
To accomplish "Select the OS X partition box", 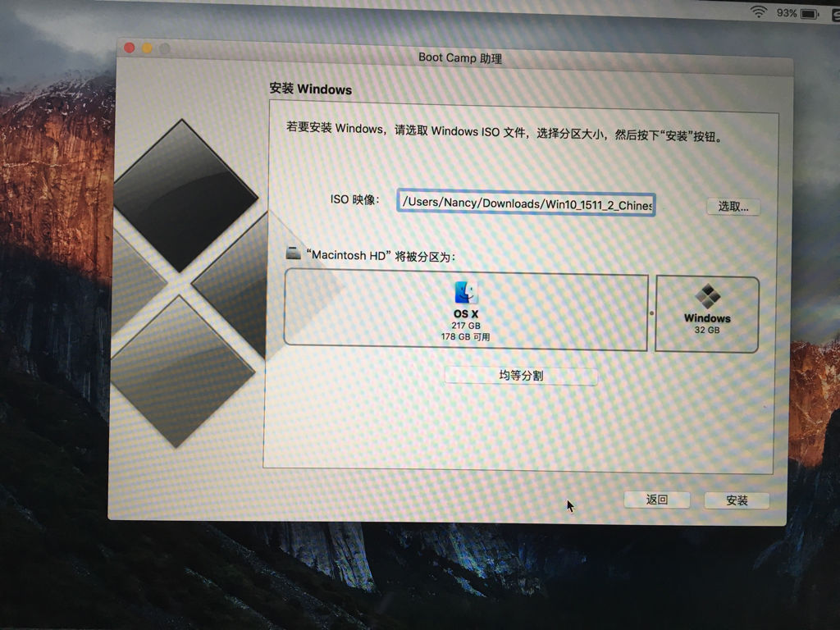I will pyautogui.click(x=466, y=311).
